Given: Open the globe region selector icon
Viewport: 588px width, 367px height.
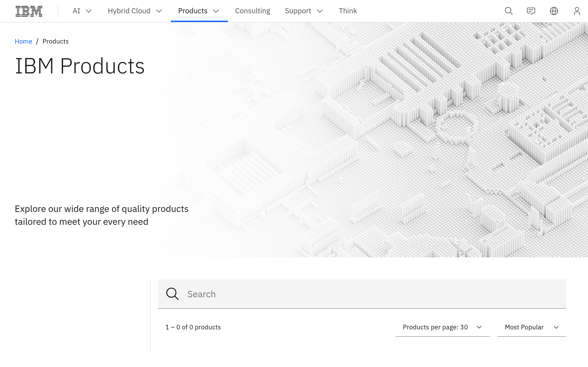Looking at the screenshot, I should pyautogui.click(x=554, y=11).
